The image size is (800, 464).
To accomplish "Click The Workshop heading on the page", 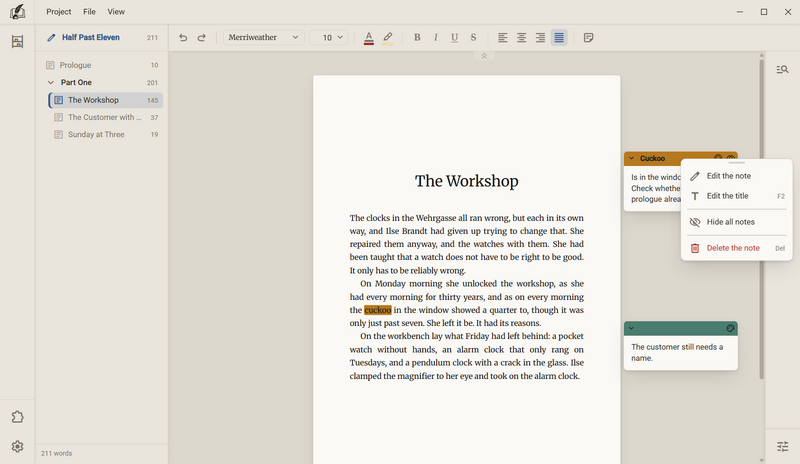I will coord(466,181).
